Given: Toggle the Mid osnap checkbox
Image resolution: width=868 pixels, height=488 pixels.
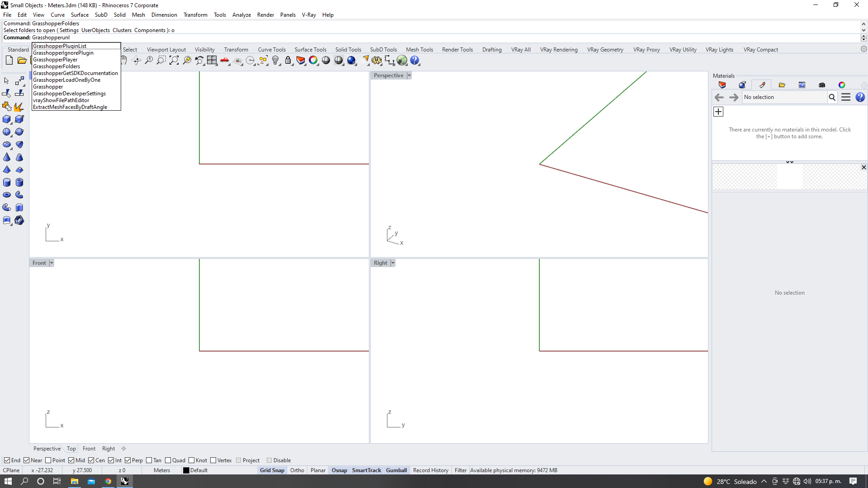Looking at the screenshot, I should tap(71, 460).
